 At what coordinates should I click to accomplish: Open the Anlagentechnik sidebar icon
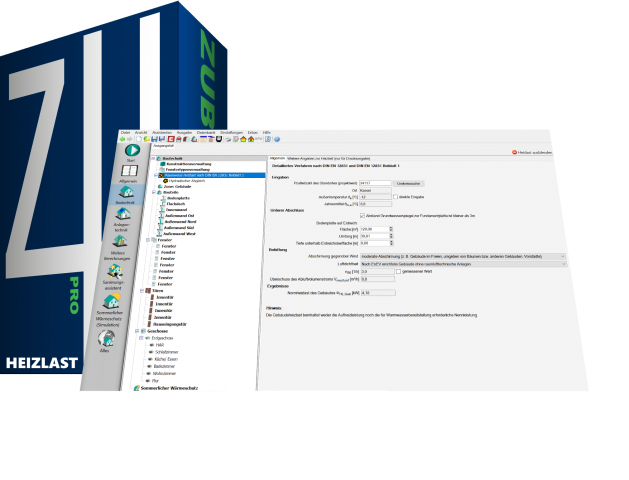(123, 214)
